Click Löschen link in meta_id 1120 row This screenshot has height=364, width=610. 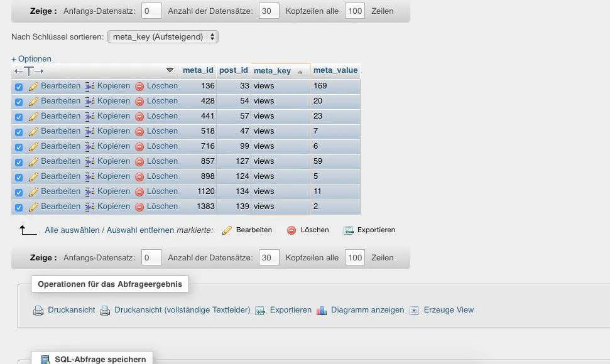[162, 191]
